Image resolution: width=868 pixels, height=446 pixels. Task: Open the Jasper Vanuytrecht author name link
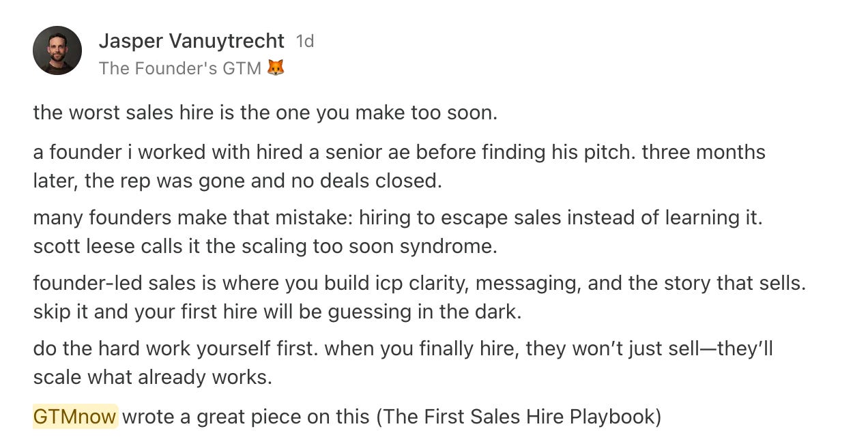tap(192, 41)
